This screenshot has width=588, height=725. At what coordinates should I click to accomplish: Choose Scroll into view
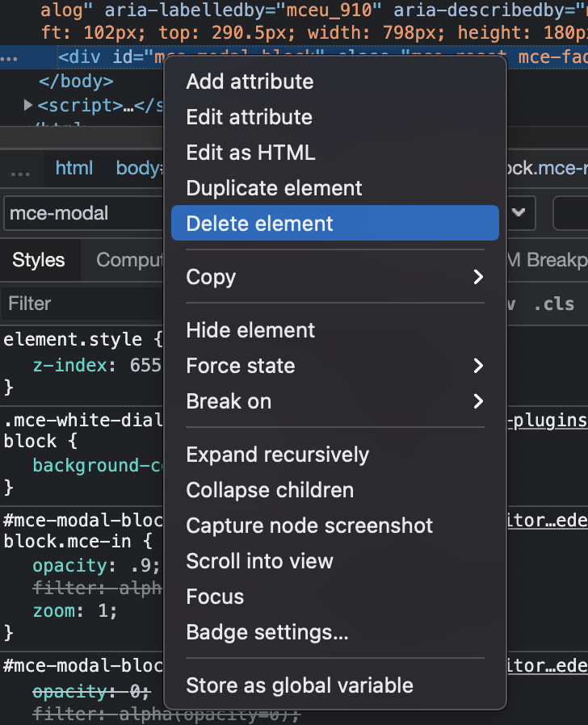click(x=335, y=561)
